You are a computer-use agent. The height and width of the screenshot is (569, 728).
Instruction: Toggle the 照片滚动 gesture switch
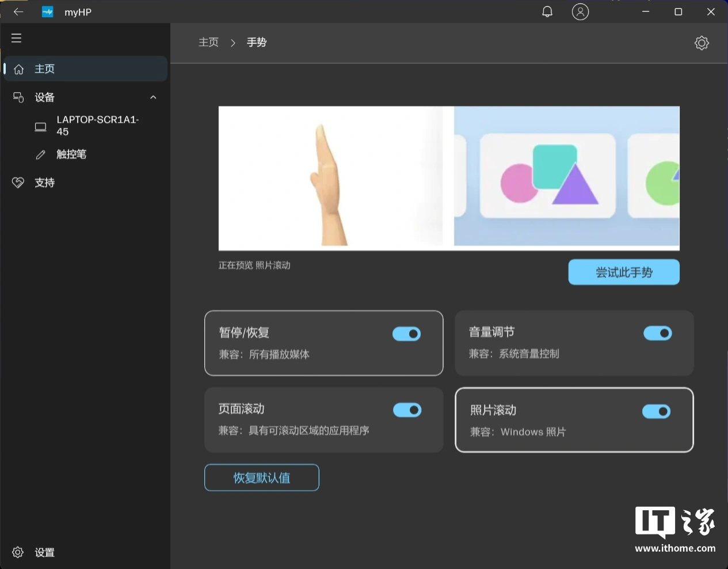[656, 411]
